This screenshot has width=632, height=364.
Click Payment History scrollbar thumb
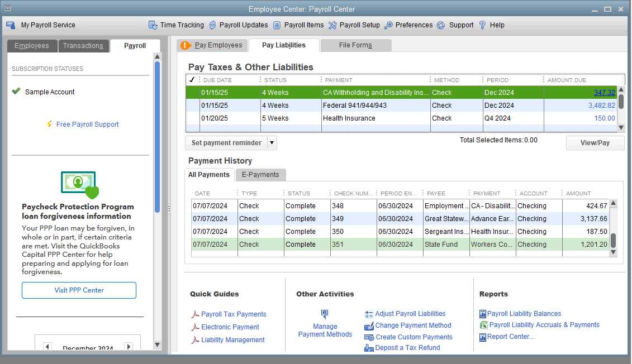(614, 241)
